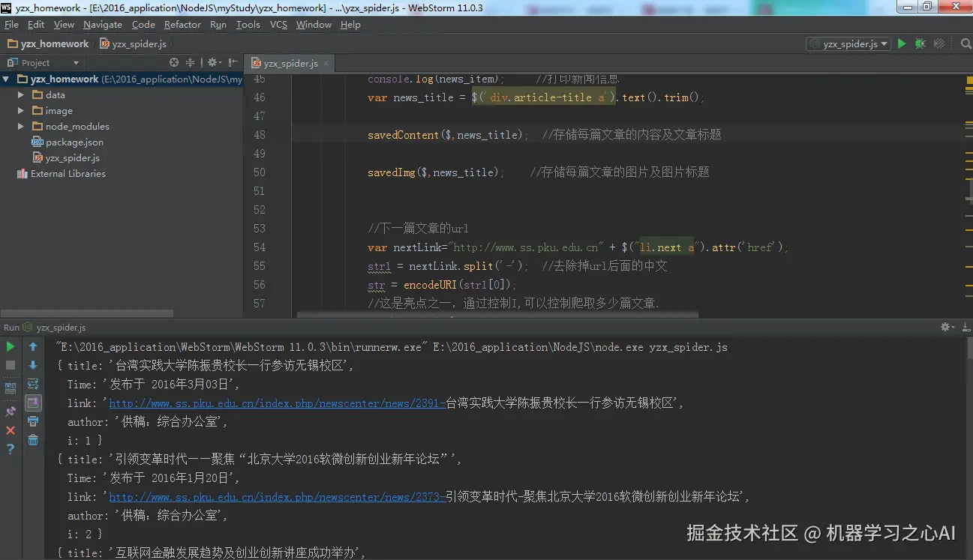Select yzx_spider.js Run panel tab

point(55,328)
